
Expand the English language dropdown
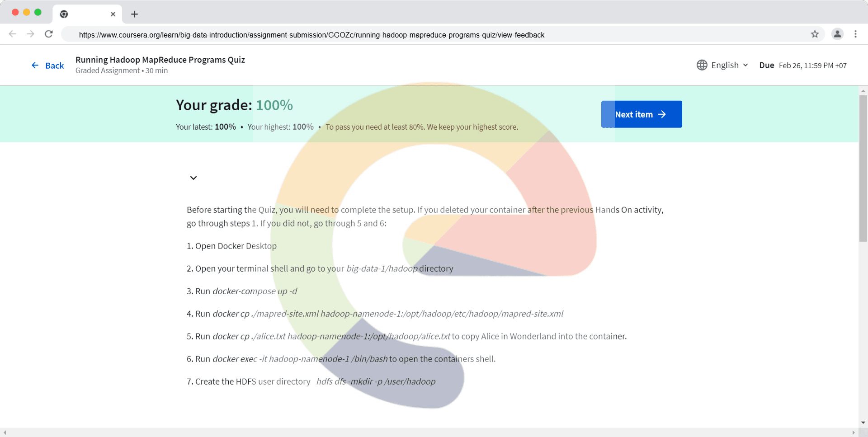coord(729,65)
